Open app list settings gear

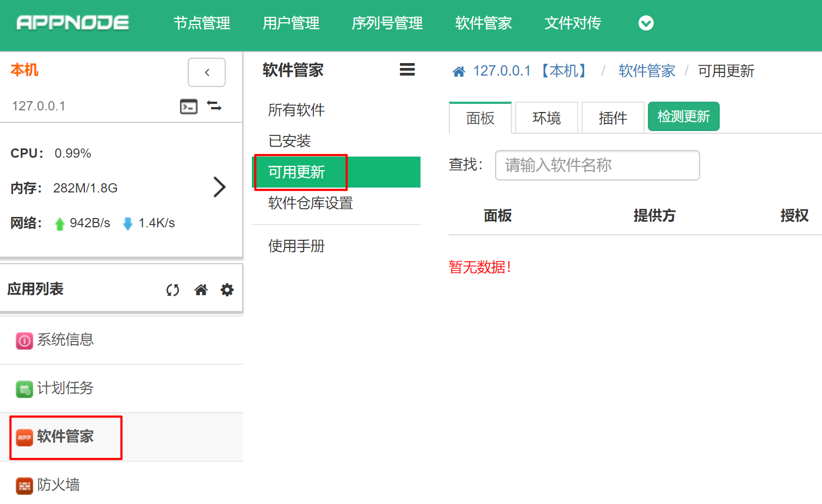click(x=227, y=290)
